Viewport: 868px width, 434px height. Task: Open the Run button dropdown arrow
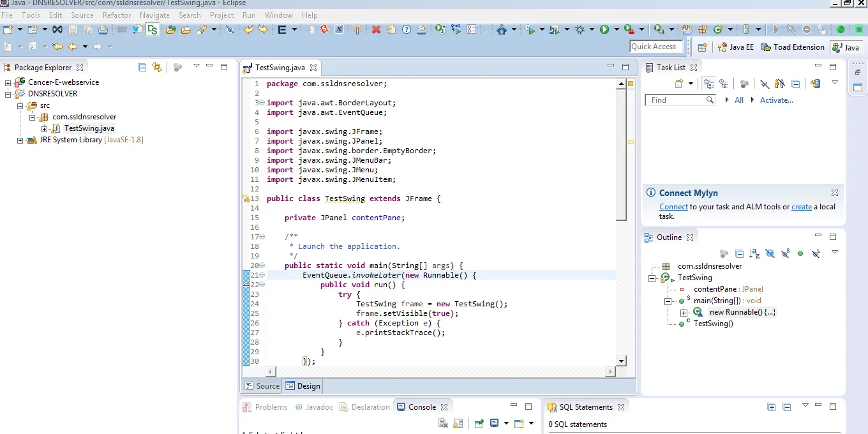click(x=616, y=29)
